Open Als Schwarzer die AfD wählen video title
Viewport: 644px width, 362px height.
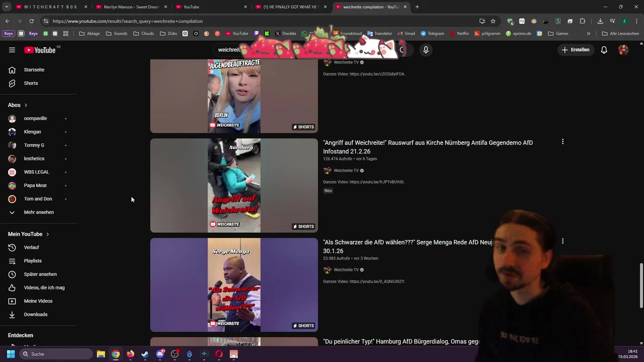(x=408, y=246)
